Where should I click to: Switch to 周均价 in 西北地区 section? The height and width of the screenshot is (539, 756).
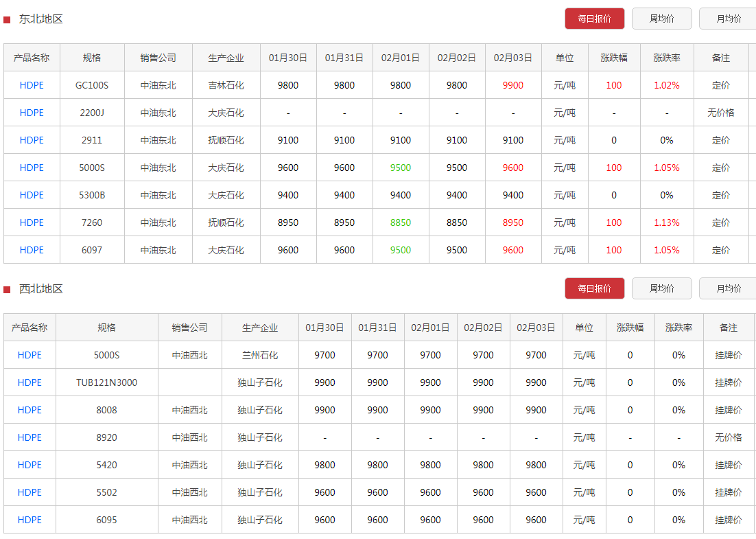(661, 288)
